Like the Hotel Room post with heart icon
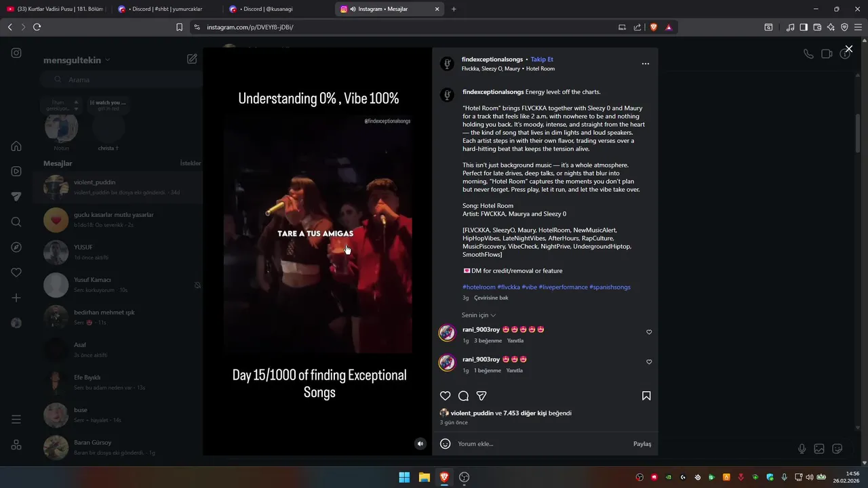Viewport: 868px width, 488px height. (446, 396)
